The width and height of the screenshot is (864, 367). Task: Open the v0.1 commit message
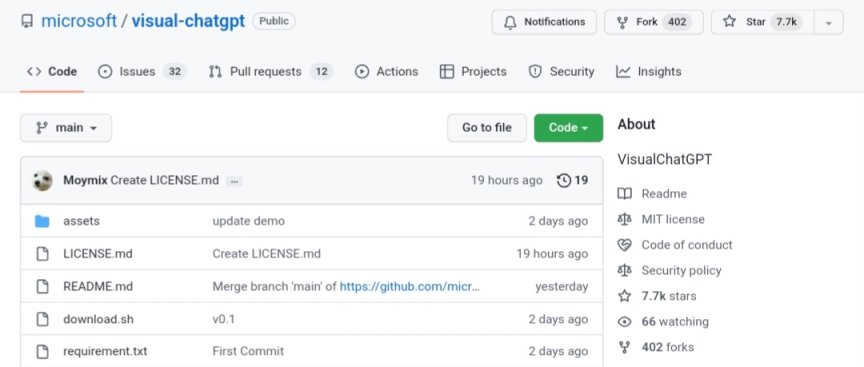[x=224, y=319]
